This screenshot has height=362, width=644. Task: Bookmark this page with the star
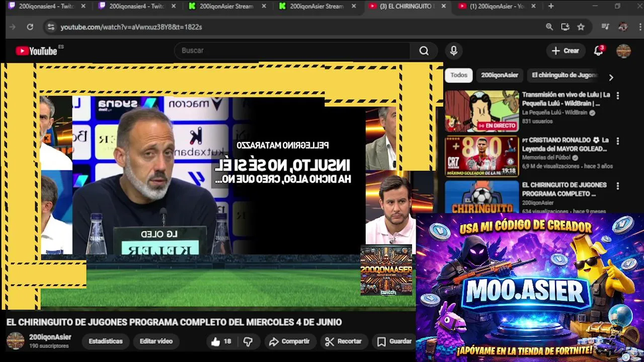pos(581,27)
